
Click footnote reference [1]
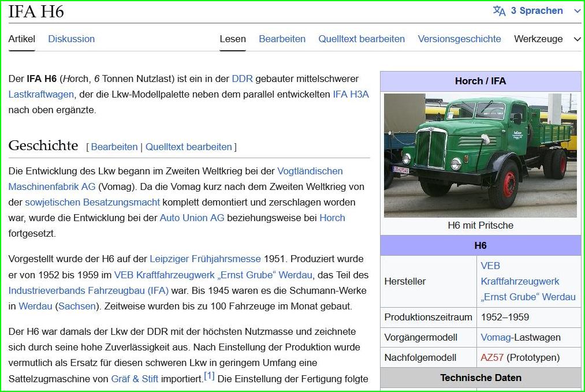tap(209, 376)
